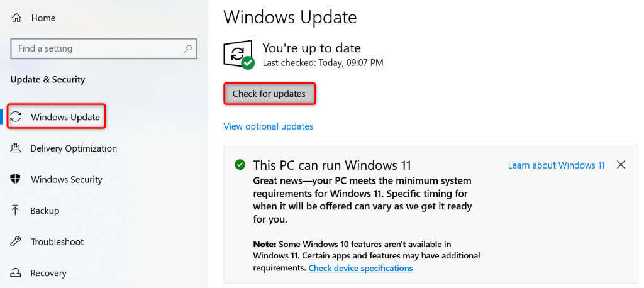
Task: Dismiss the Windows 11 notice with the X
Action: [621, 165]
